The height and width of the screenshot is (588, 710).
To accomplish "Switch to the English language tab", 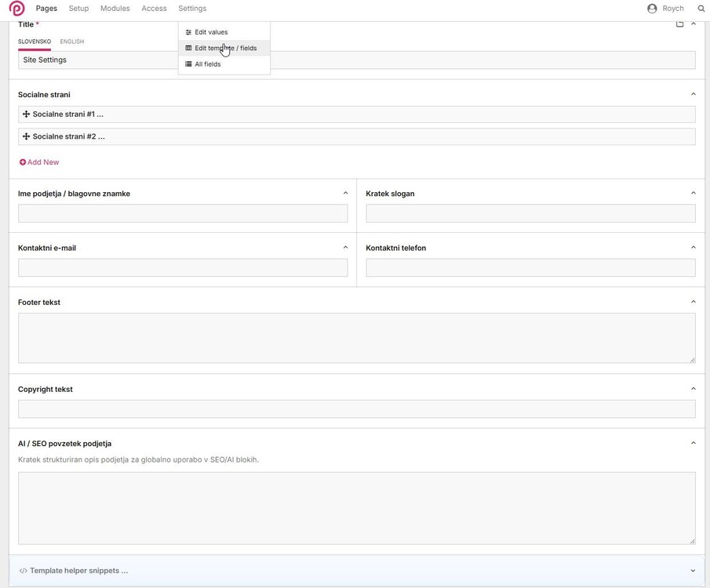I will pyautogui.click(x=71, y=42).
